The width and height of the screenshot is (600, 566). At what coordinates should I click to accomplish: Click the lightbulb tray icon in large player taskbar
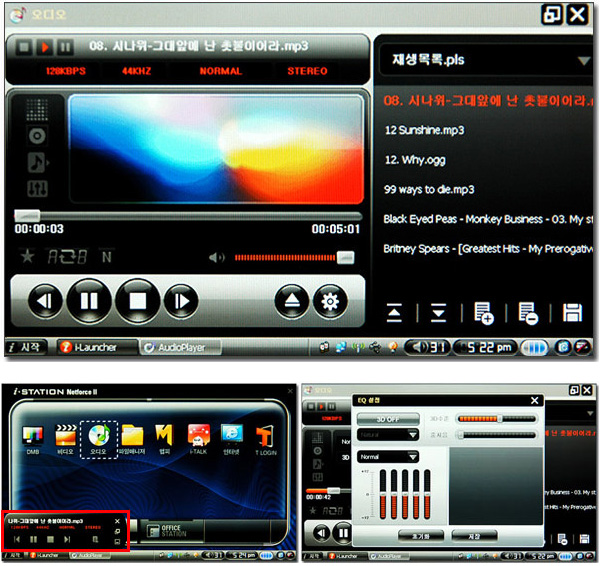[393, 347]
